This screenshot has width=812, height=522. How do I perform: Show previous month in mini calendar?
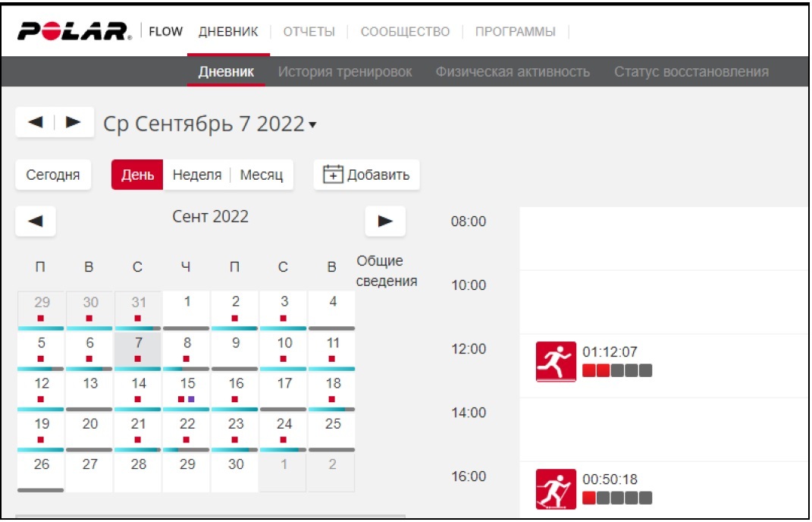tap(36, 222)
